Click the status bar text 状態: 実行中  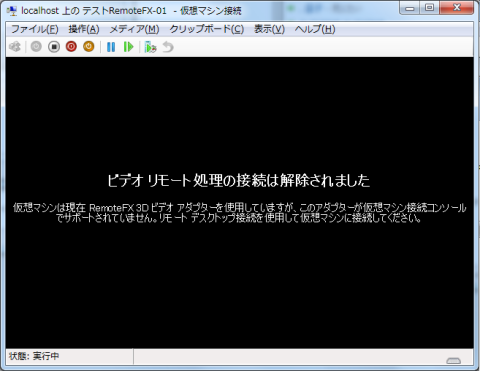tap(34, 356)
